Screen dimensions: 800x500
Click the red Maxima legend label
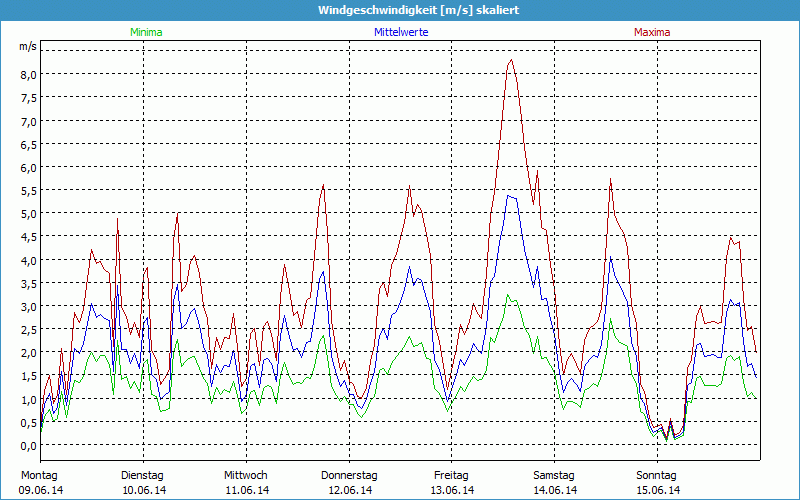tap(652, 32)
